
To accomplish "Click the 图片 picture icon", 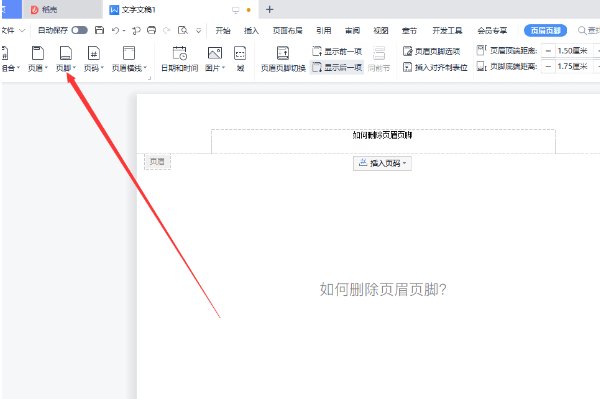I will click(215, 53).
